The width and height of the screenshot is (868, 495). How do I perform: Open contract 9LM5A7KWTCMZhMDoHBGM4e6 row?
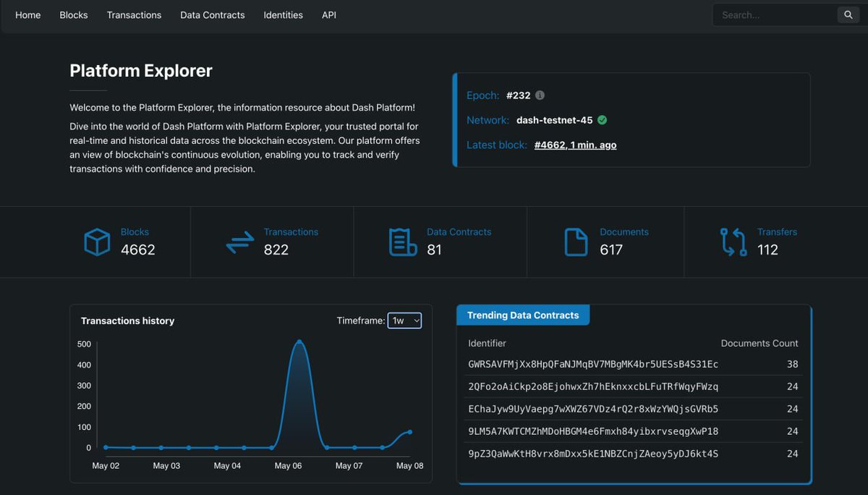633,431
